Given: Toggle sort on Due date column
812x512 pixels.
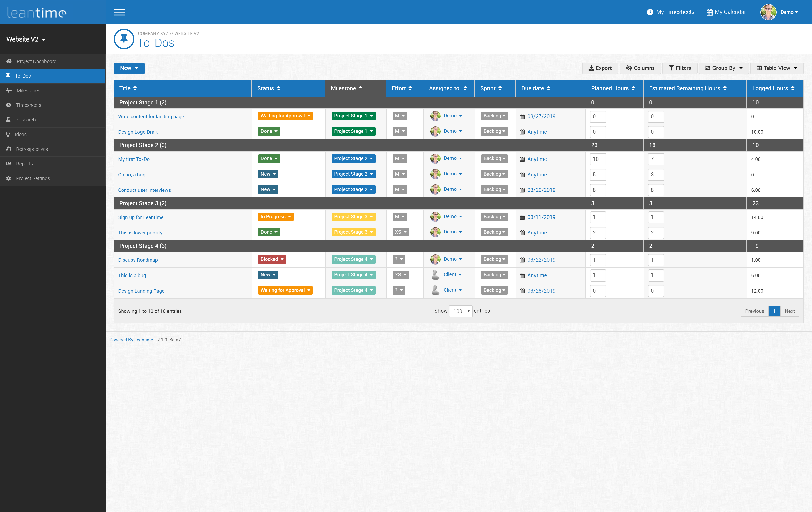Looking at the screenshot, I should 536,88.
